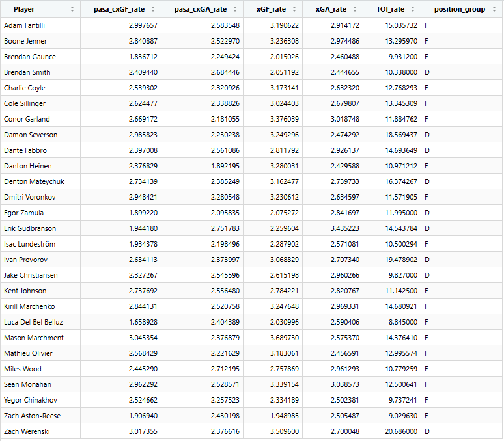Click the Player column header label
The width and height of the screenshot is (504, 441).
24,9
